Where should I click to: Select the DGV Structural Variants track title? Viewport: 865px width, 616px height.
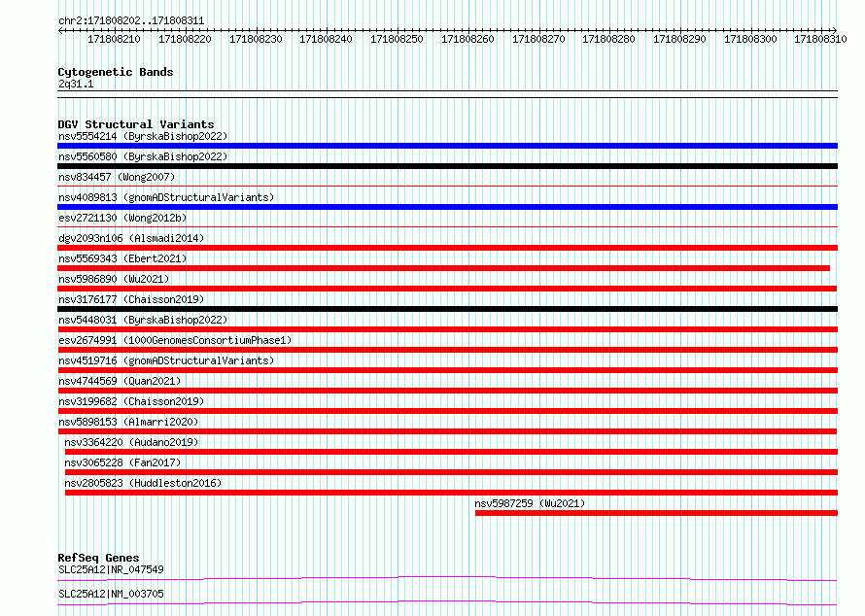(x=136, y=124)
